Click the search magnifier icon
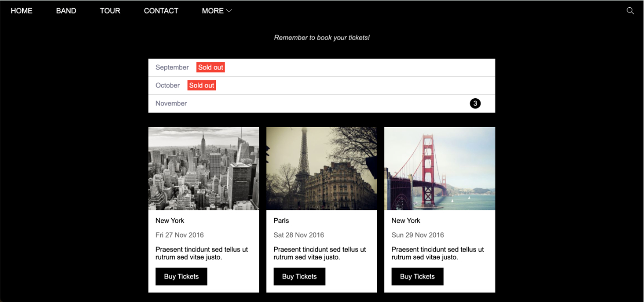Viewport: 644px width, 302px height. pos(630,11)
